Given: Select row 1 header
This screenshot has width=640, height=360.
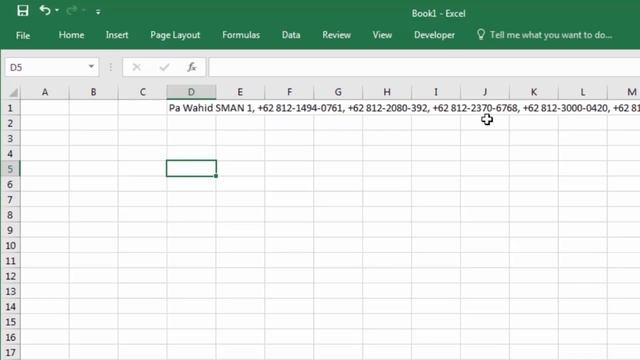Looking at the screenshot, I should pyautogui.click(x=10, y=108).
